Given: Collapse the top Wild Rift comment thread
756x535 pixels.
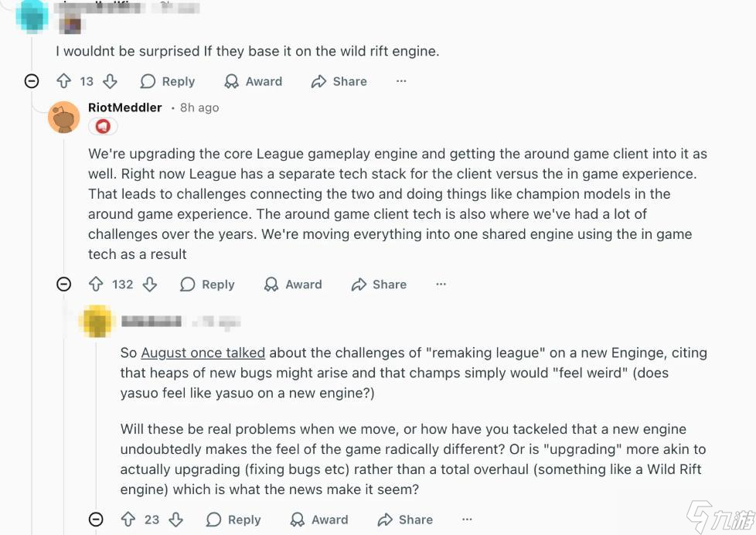Looking at the screenshot, I should pyautogui.click(x=32, y=81).
